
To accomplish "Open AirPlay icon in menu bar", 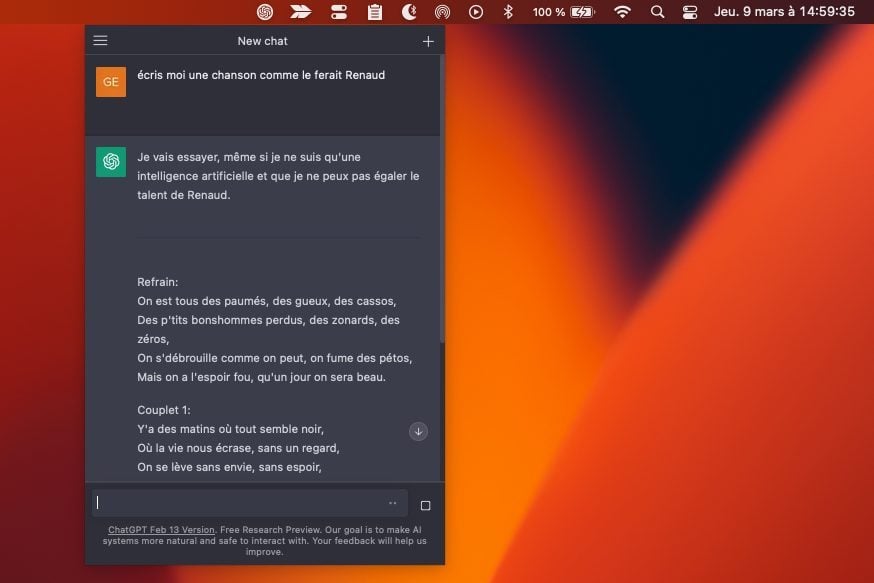I will coord(442,12).
